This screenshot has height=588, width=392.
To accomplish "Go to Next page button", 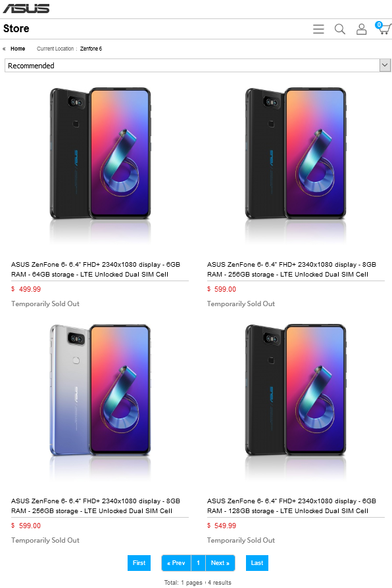I will coord(220,563).
